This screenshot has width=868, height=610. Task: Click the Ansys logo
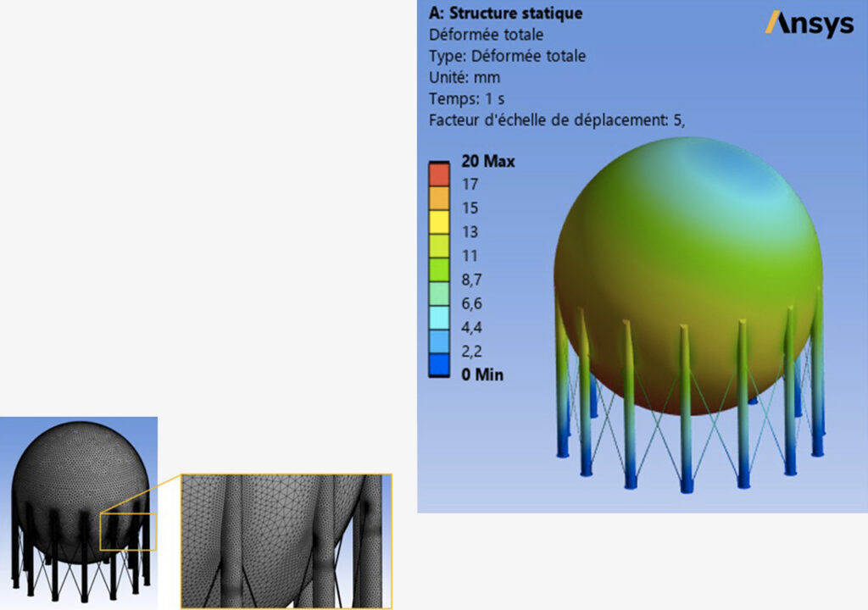click(809, 24)
